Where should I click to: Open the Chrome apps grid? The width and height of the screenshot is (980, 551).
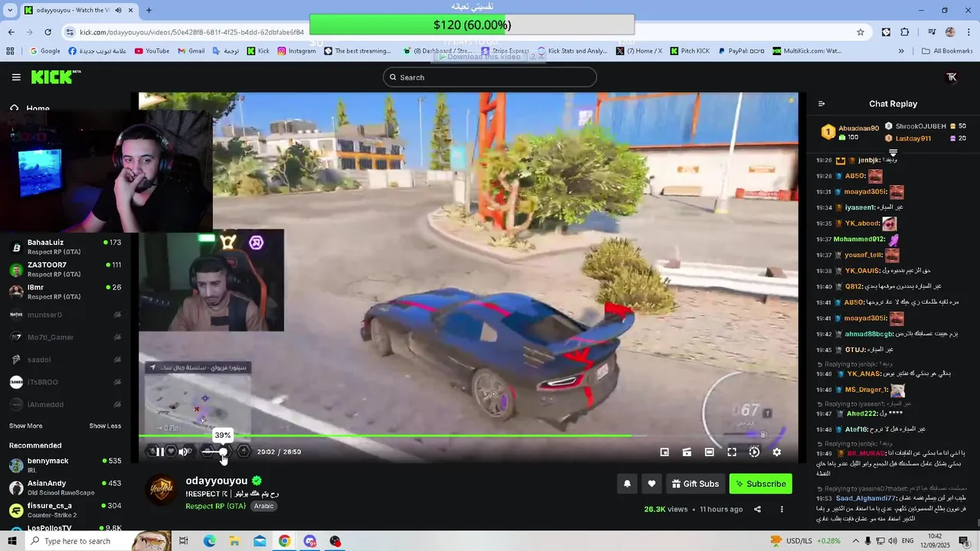[10, 51]
